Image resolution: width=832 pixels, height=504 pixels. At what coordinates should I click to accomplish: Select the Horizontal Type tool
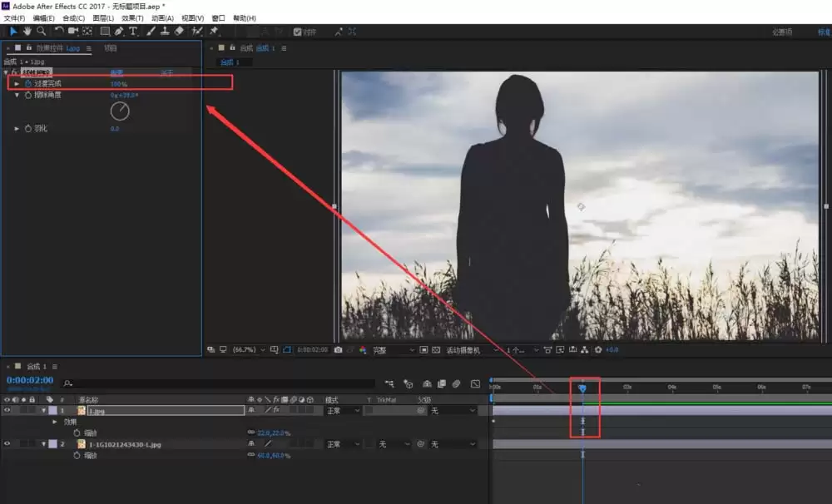coord(133,32)
